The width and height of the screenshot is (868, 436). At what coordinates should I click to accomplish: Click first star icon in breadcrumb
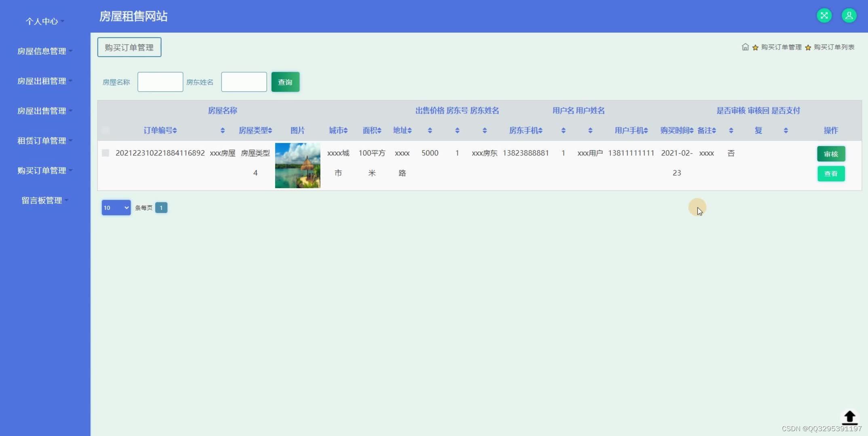coord(755,47)
